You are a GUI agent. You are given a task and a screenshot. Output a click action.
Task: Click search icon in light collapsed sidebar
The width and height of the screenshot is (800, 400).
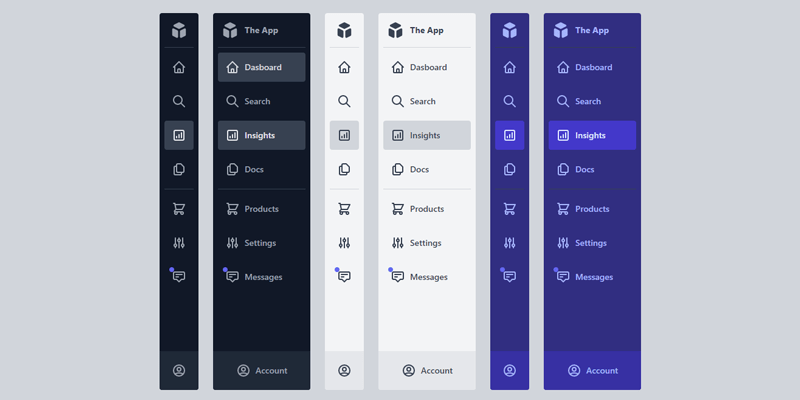344,102
